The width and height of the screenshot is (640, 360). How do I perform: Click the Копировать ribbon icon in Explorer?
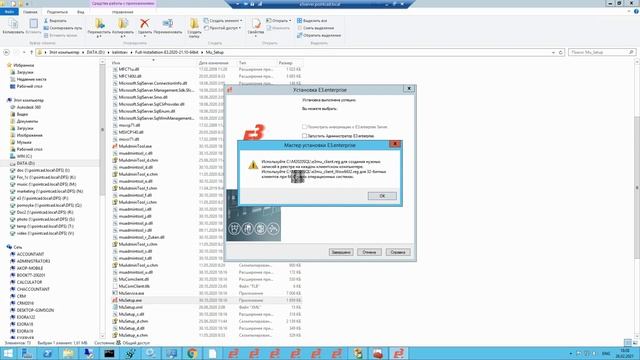(x=13, y=26)
